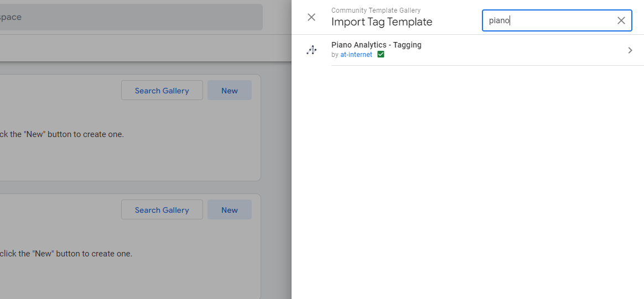This screenshot has height=299, width=644.
Task: Select the Piano Analytics - Tagging title
Action: tap(376, 45)
